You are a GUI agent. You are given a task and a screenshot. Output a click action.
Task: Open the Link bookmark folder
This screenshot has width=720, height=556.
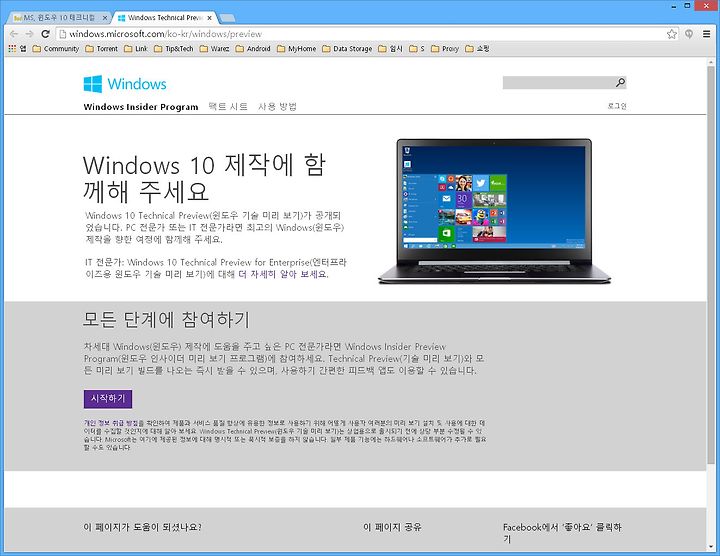136,49
